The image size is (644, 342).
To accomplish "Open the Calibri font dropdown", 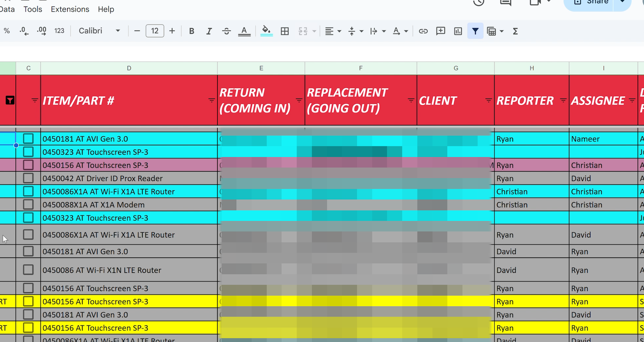I will tap(99, 31).
